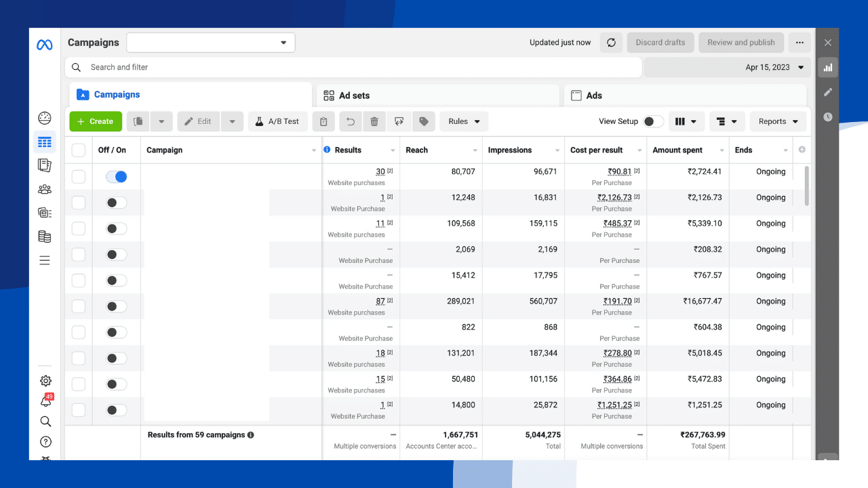Image resolution: width=868 pixels, height=488 pixels.
Task: Open settings gear in left sidebar
Action: pos(45,381)
